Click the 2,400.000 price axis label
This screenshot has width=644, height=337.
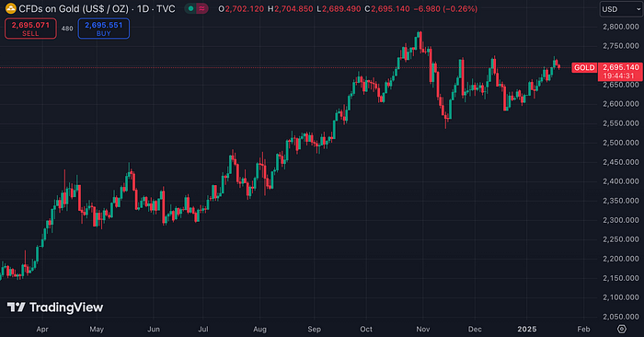[x=621, y=181]
